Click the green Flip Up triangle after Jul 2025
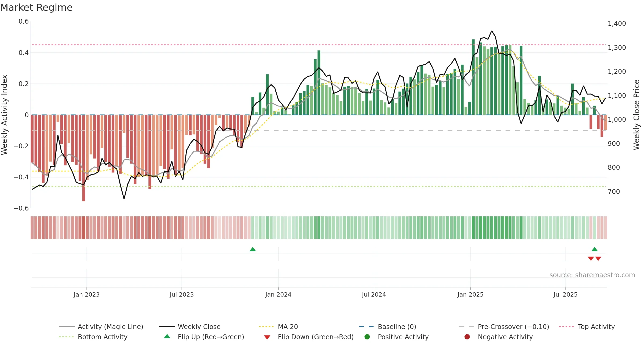 [595, 249]
